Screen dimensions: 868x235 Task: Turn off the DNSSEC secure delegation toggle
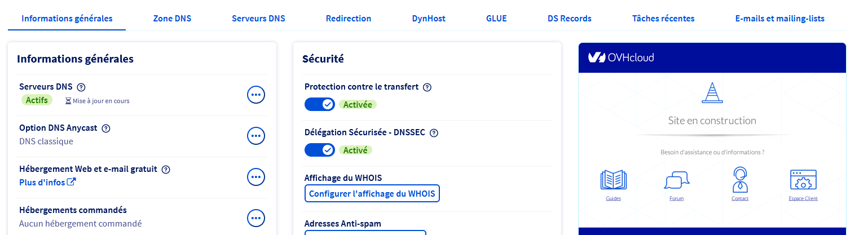[x=320, y=150]
